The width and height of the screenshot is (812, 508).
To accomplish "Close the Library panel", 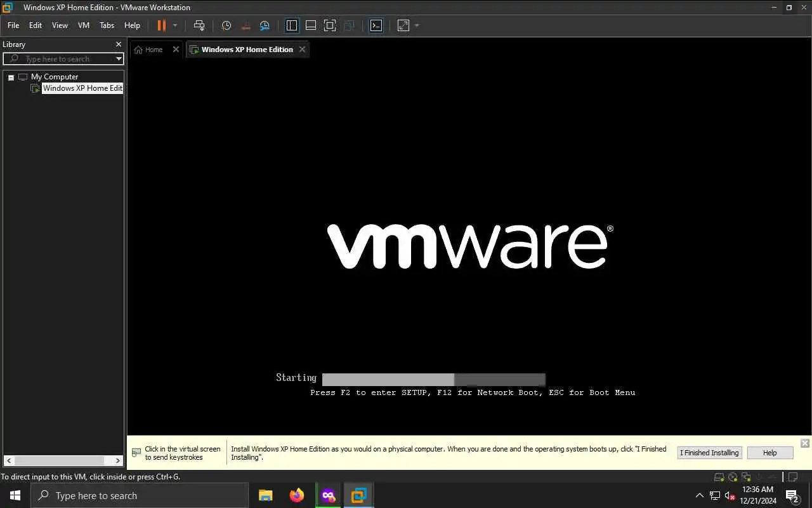I will 118,44.
